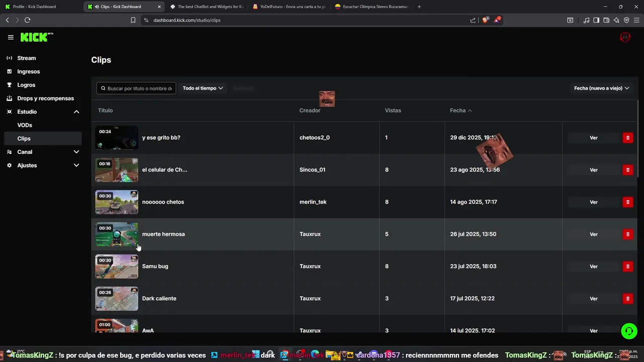Switch to Escuchar Olímpica Stereo tab

[371, 7]
